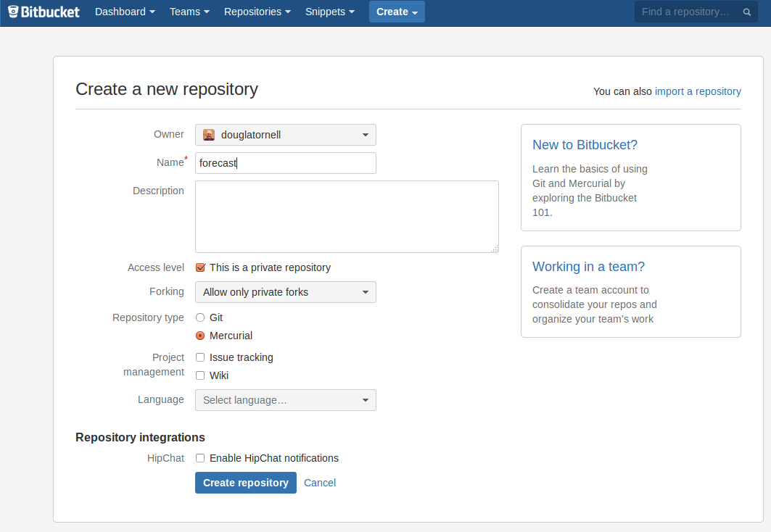Select the Git repository type
This screenshot has width=771, height=532.
tap(200, 318)
